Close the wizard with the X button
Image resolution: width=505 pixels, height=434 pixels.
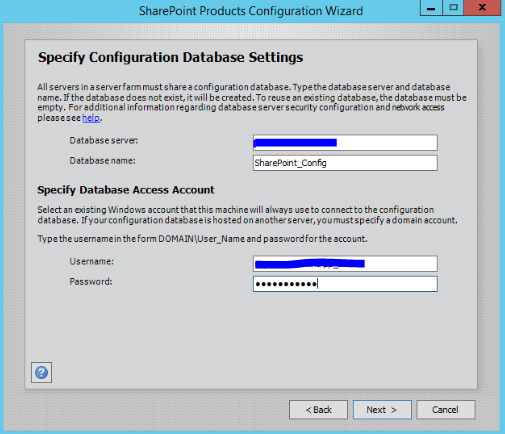pos(482,8)
